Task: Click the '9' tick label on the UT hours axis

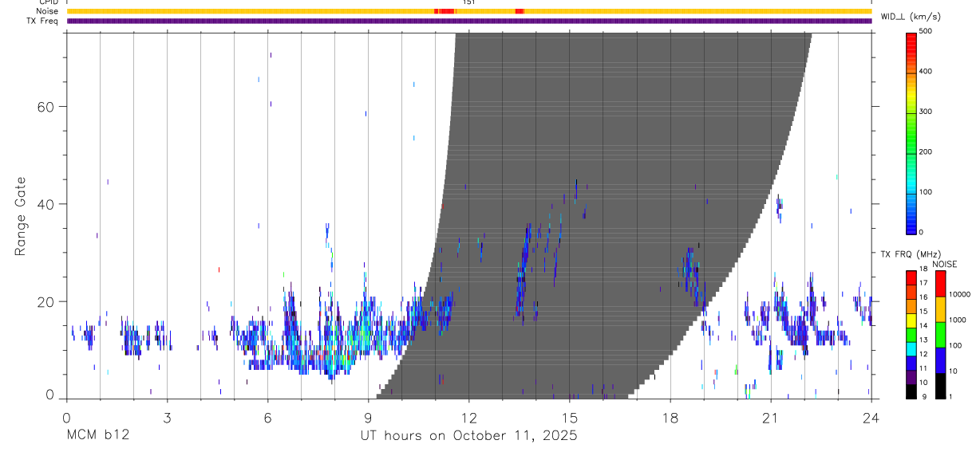Action: pos(368,417)
